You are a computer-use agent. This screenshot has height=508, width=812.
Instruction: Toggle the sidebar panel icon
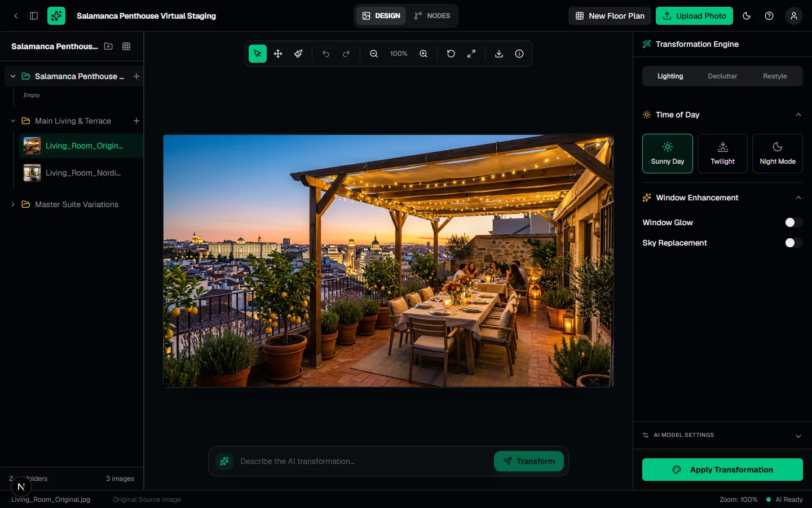point(34,16)
